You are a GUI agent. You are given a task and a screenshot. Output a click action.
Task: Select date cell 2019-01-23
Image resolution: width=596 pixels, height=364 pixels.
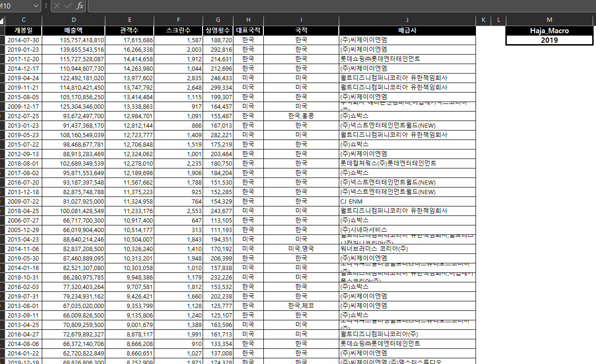[24, 49]
